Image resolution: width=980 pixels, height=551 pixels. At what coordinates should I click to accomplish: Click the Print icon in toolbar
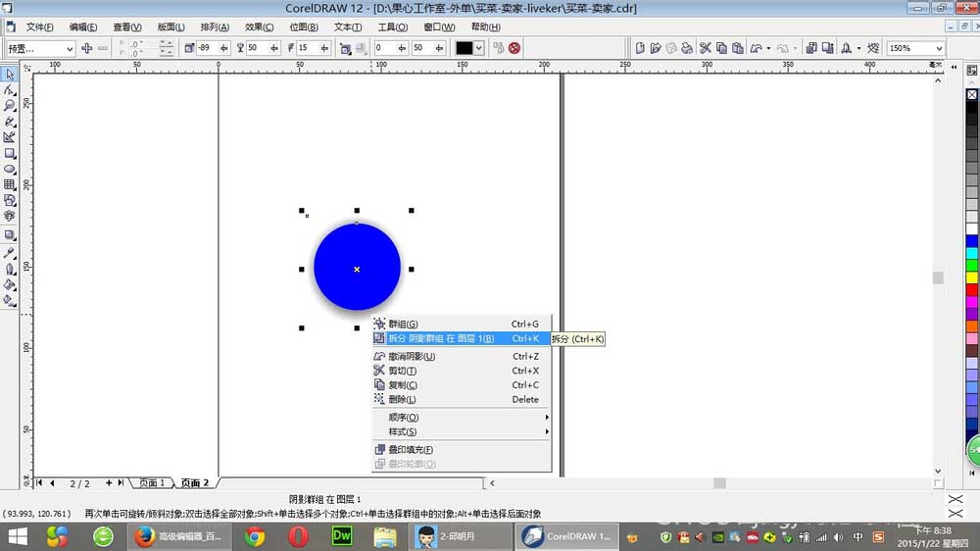pyautogui.click(x=687, y=48)
